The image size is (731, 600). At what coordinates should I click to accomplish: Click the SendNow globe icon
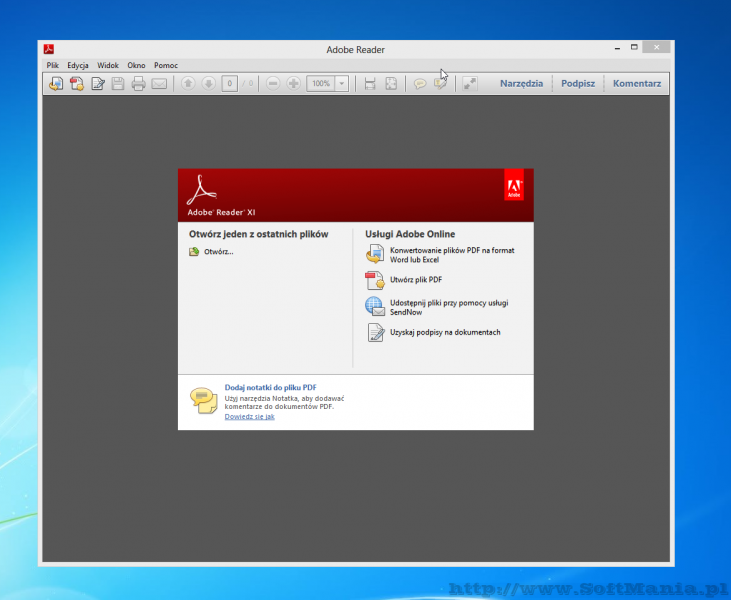pos(375,306)
